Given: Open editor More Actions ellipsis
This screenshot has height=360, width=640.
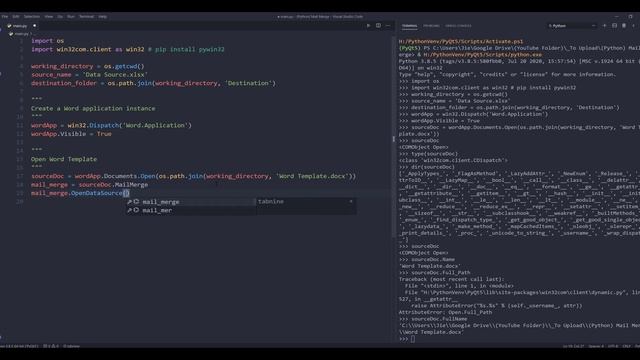Looking at the screenshot, I should pyautogui.click(x=388, y=26).
